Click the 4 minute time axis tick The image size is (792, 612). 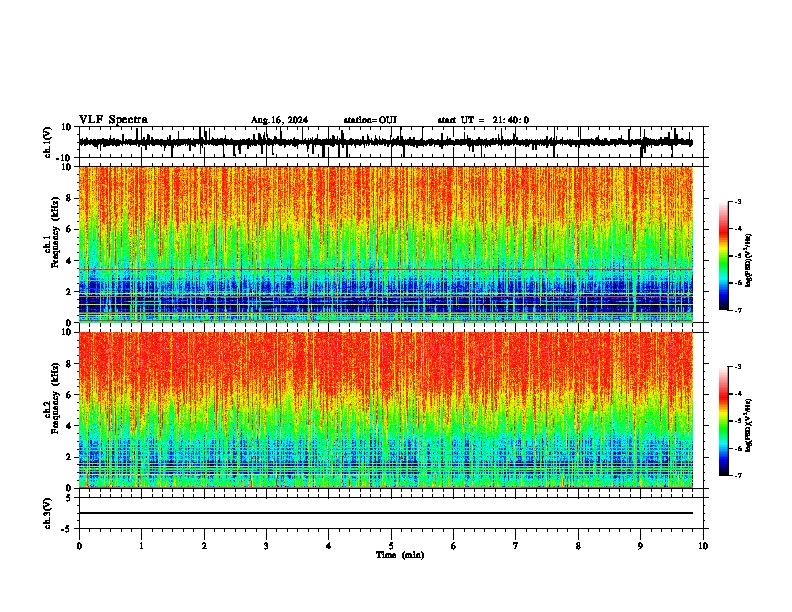329,546
